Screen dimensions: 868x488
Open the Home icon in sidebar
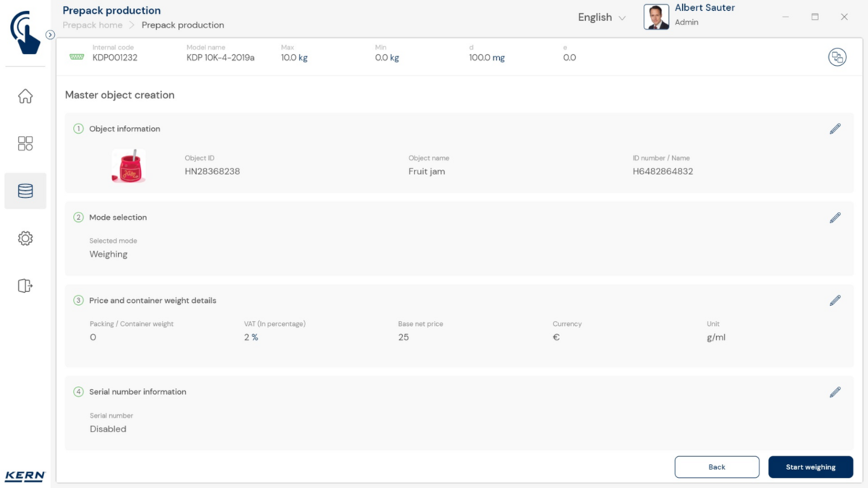click(x=25, y=96)
